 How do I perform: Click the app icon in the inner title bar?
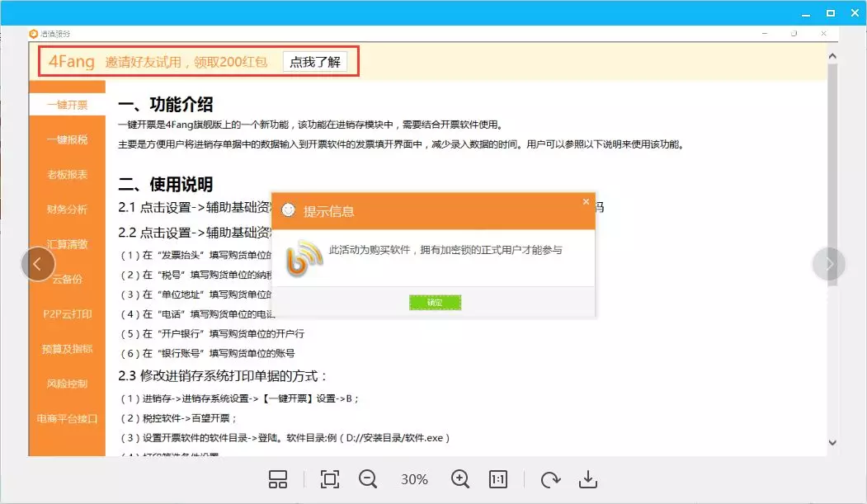33,34
